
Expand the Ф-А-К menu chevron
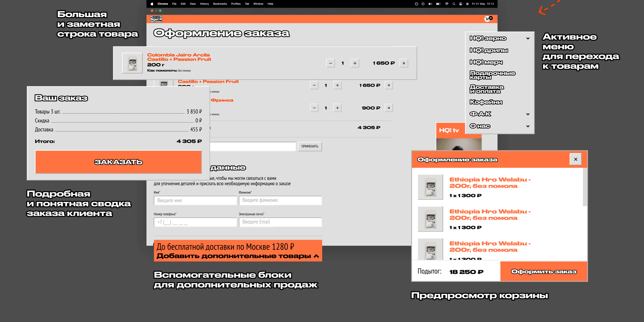[x=528, y=114]
